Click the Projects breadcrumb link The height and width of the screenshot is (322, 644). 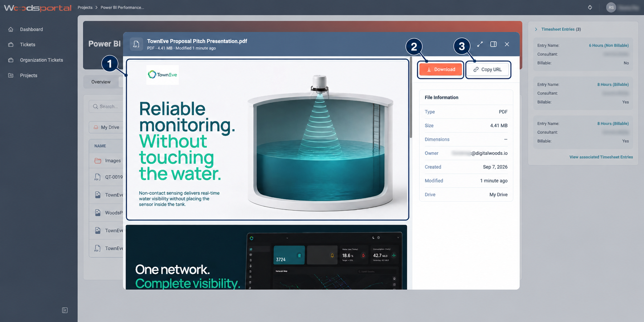click(x=85, y=8)
